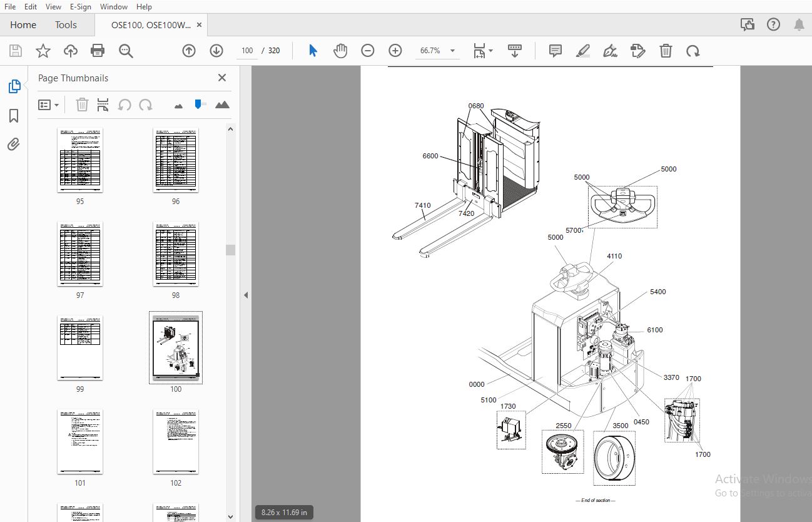Open the sign document pen tool

click(611, 51)
